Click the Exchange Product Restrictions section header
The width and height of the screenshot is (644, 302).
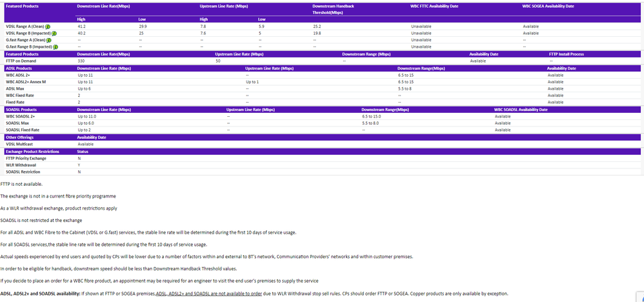[32, 151]
